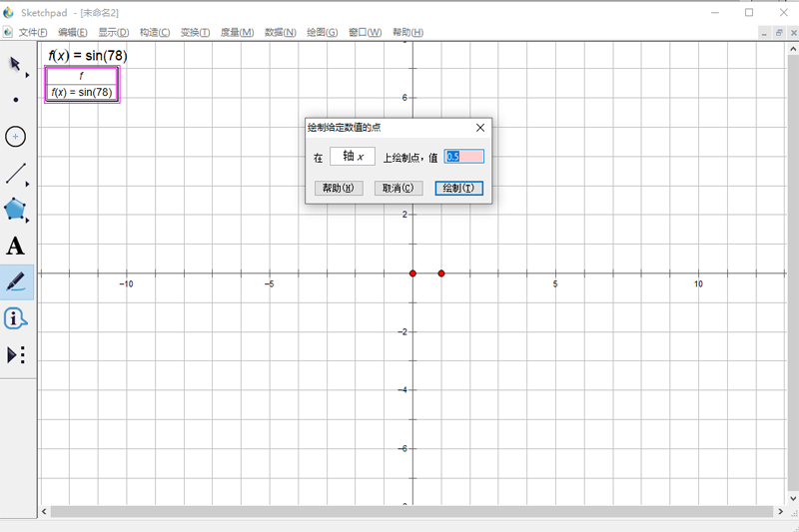Click the 轴 x axis selection box

[x=353, y=157]
